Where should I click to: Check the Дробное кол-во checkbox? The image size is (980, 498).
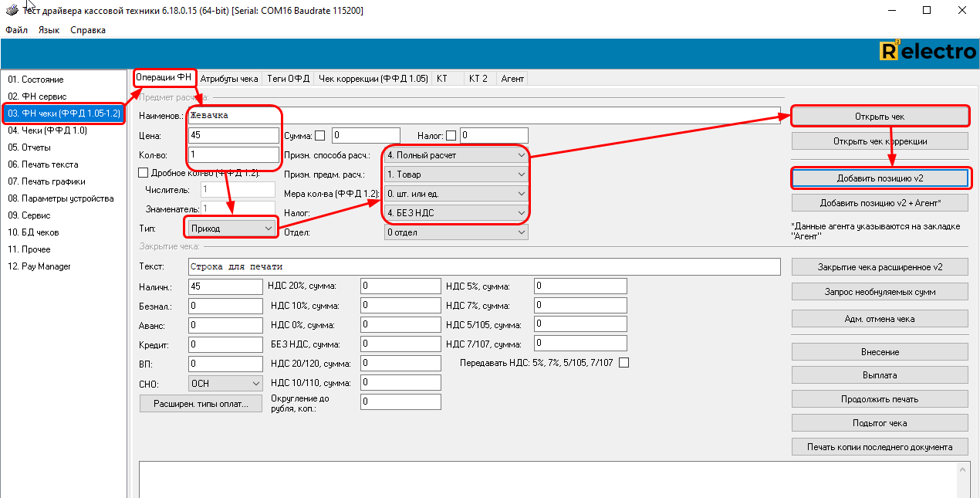143,173
